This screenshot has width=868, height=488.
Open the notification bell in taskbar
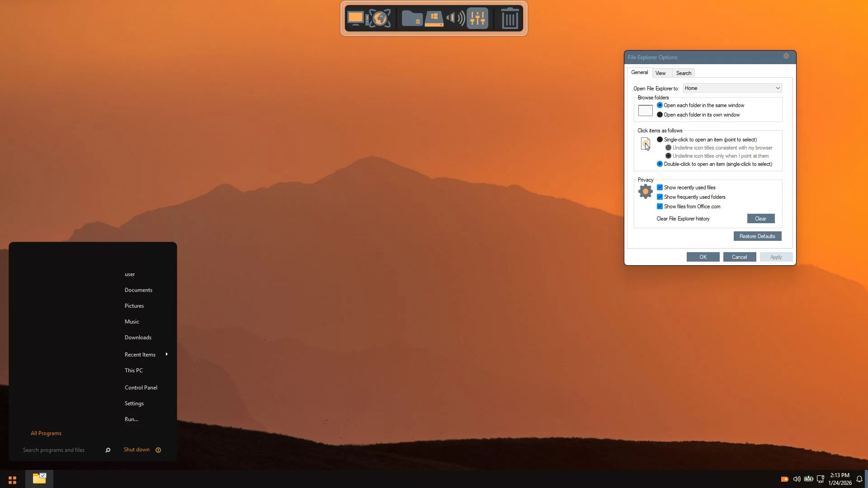(x=859, y=479)
